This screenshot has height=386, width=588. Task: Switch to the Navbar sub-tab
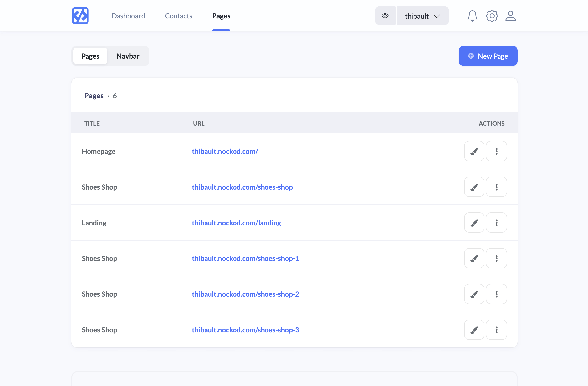tap(128, 56)
